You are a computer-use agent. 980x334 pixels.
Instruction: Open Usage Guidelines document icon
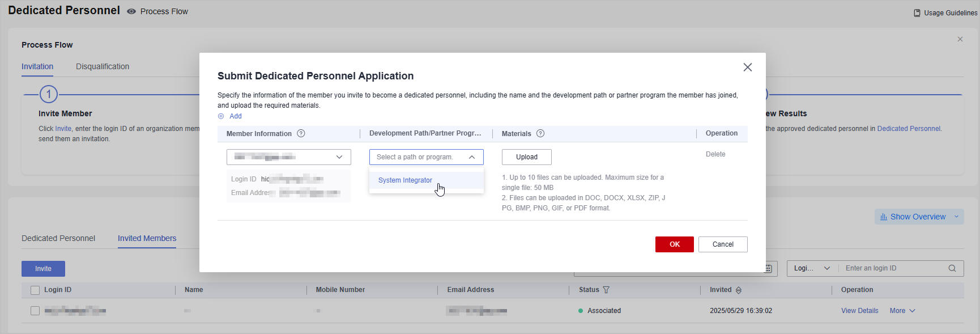(917, 13)
